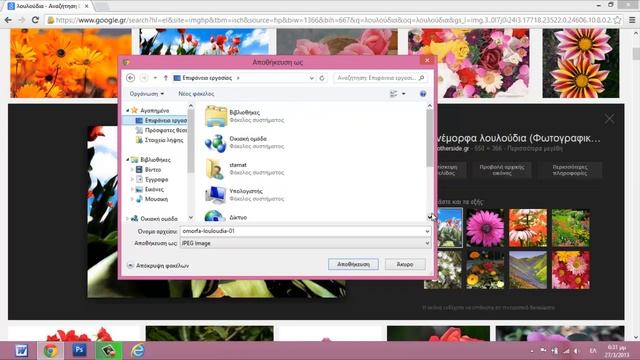Image resolution: width=640 pixels, height=360 pixels.
Task: Click the search magnifier in the dialog search box
Action: (x=422, y=78)
